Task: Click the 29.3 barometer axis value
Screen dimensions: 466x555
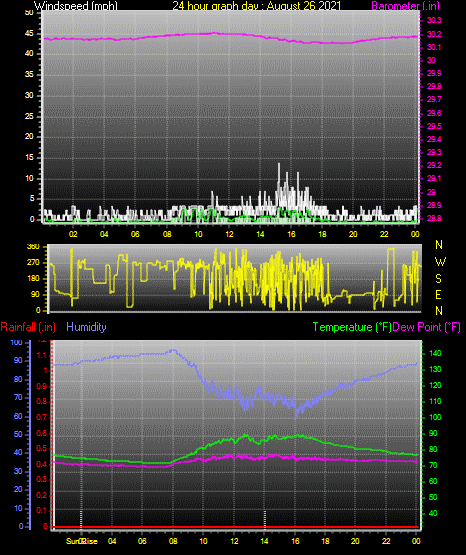Action: pyautogui.click(x=434, y=152)
